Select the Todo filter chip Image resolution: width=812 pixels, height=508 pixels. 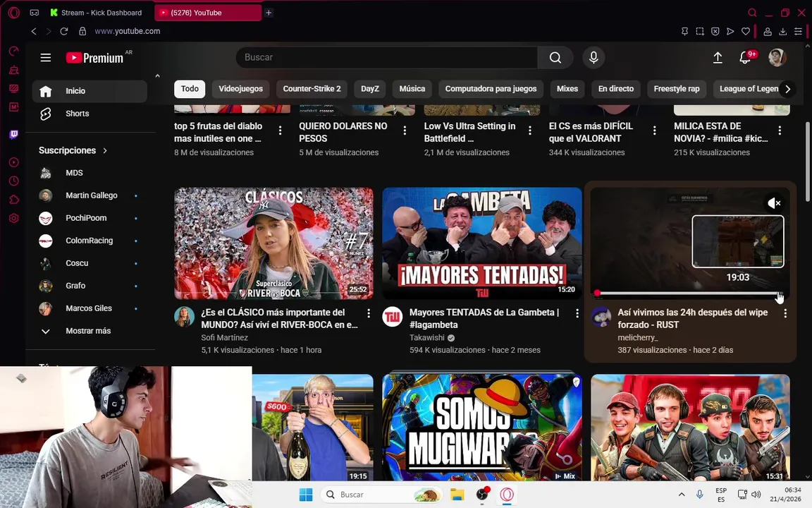[190, 89]
